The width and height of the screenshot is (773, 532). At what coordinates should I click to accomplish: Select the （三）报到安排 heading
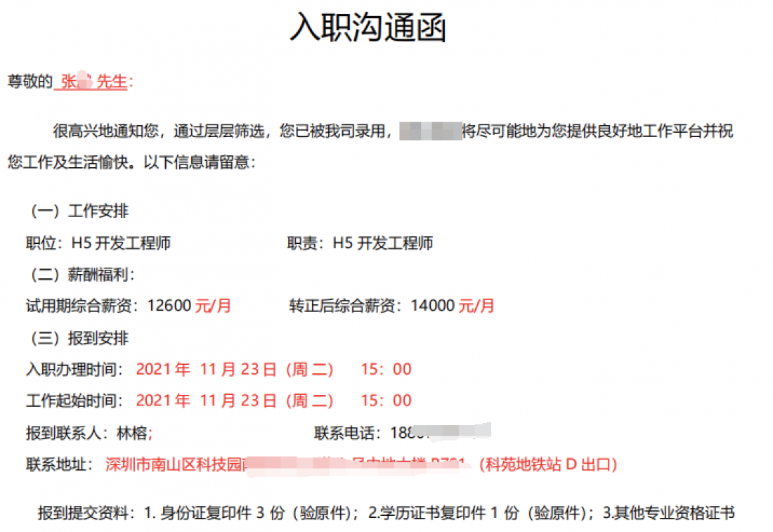pos(77,338)
